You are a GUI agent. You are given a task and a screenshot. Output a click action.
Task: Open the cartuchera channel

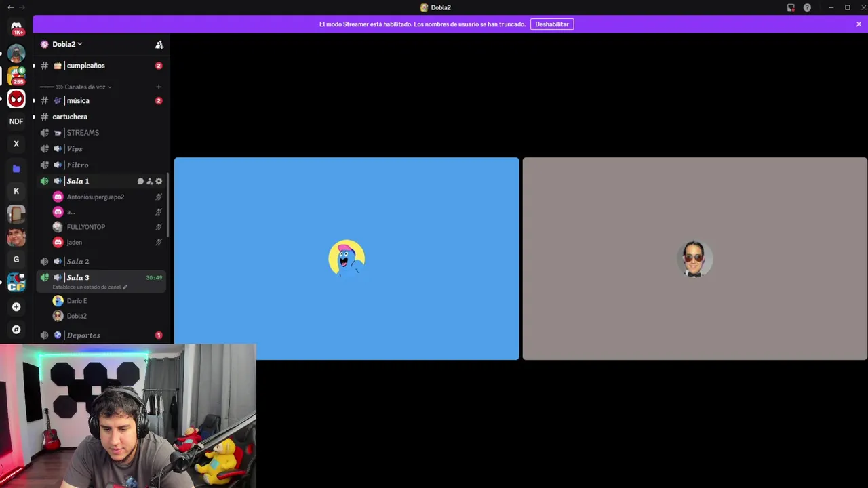(x=101, y=117)
